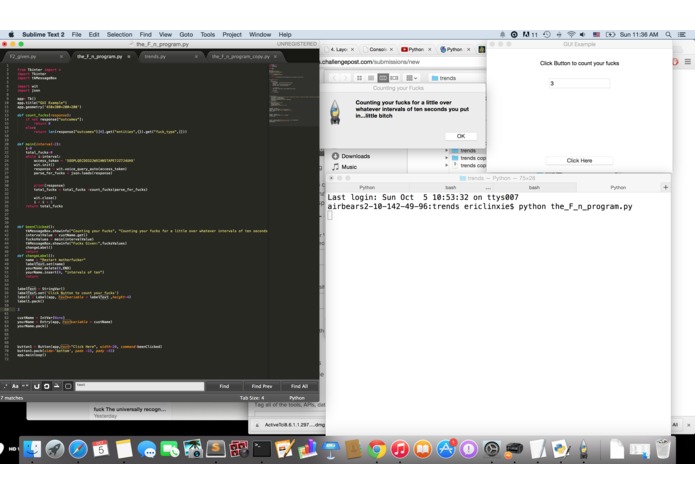Click the Find All button
The width and height of the screenshot is (695, 494).
coord(299,386)
